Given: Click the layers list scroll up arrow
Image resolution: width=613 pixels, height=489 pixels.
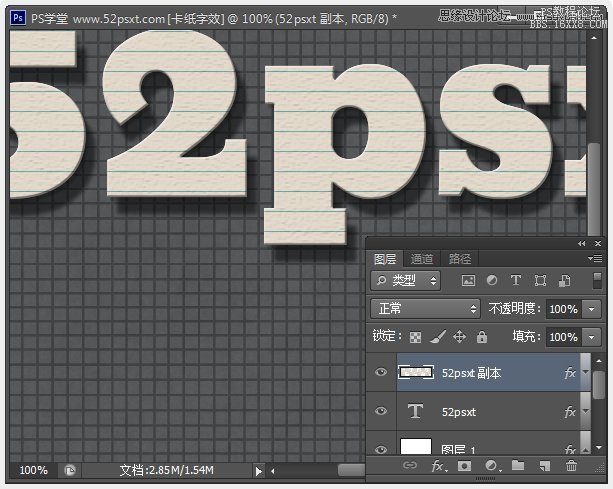Looking at the screenshot, I should (599, 361).
